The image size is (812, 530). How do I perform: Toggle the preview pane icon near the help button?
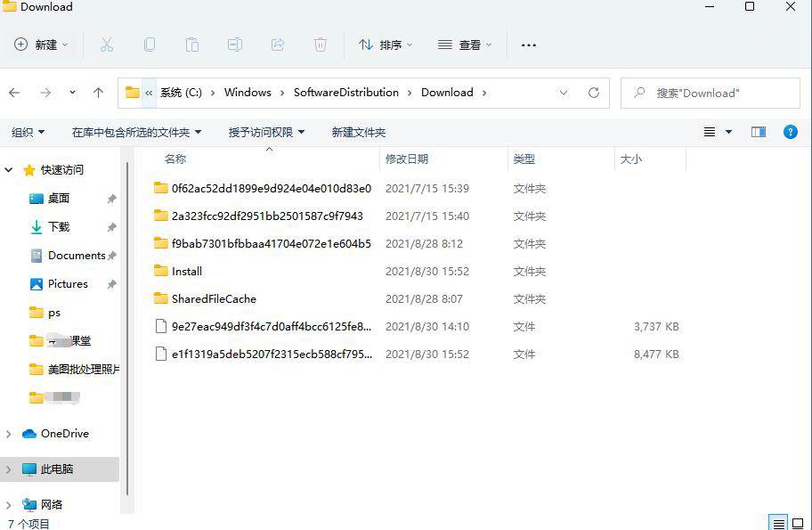tap(758, 131)
